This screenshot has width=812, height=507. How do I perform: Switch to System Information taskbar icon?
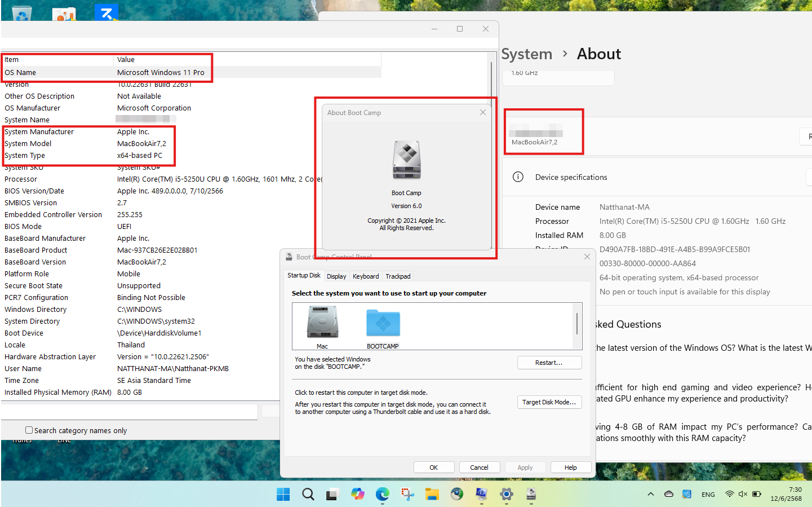[x=481, y=495]
